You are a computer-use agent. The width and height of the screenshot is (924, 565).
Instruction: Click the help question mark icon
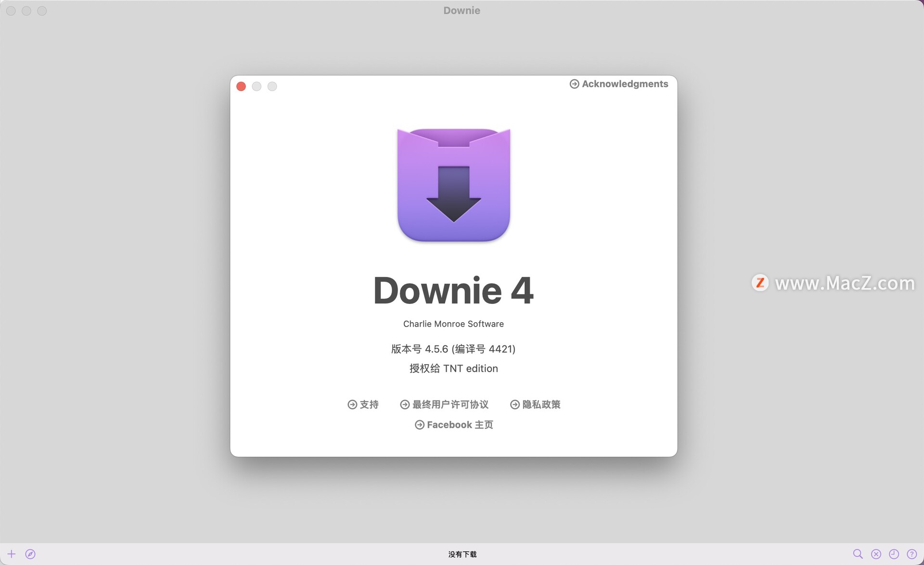911,554
